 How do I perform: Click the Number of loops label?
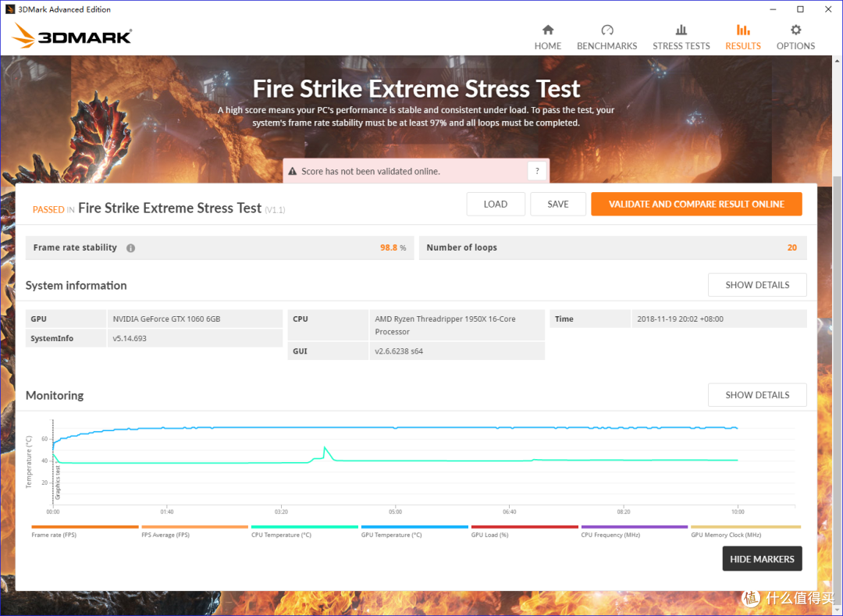pos(462,247)
